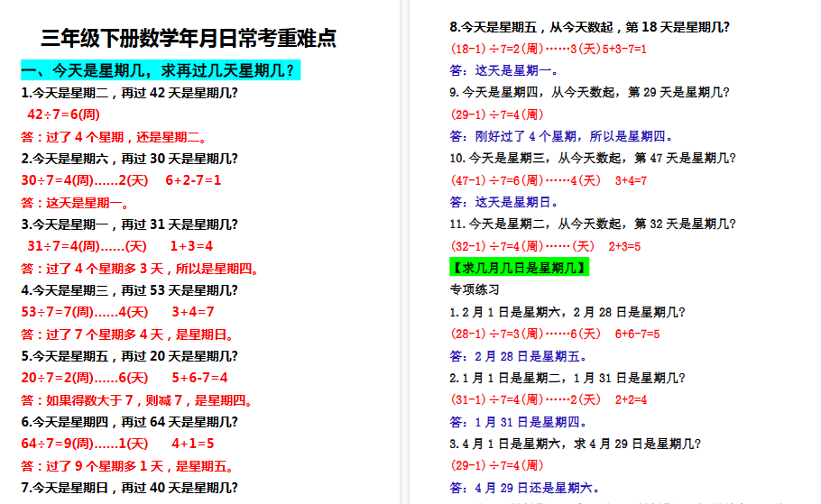821x504 pixels.
Task: Click the formula starting with (18-1)÷7=2(周)
Action: point(549,49)
